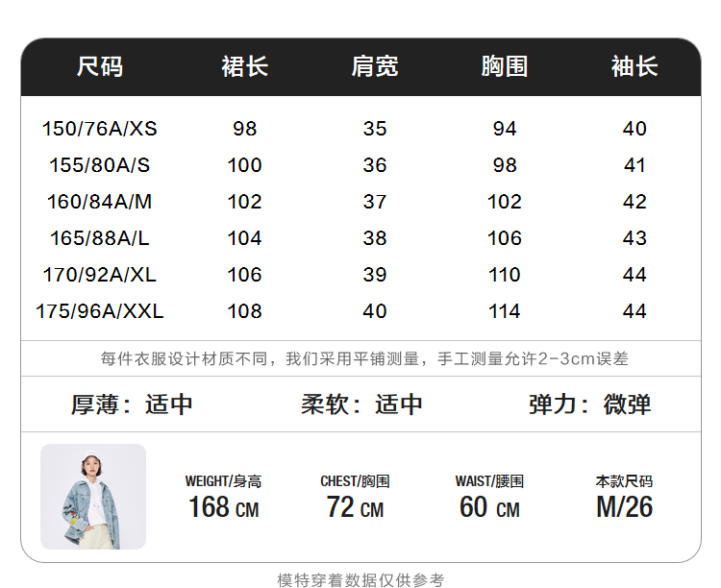Click 裙长 value 104 in 165/88A/L row

244,238
